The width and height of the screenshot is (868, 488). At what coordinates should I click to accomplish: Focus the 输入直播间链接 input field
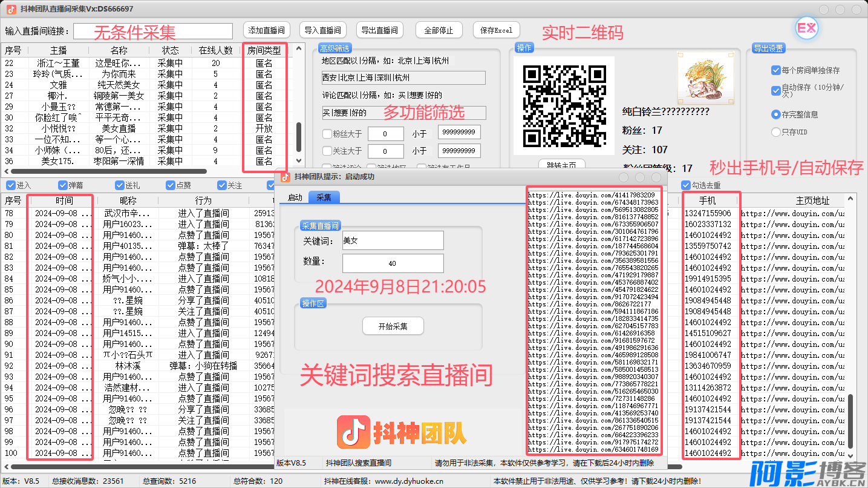[x=153, y=31]
